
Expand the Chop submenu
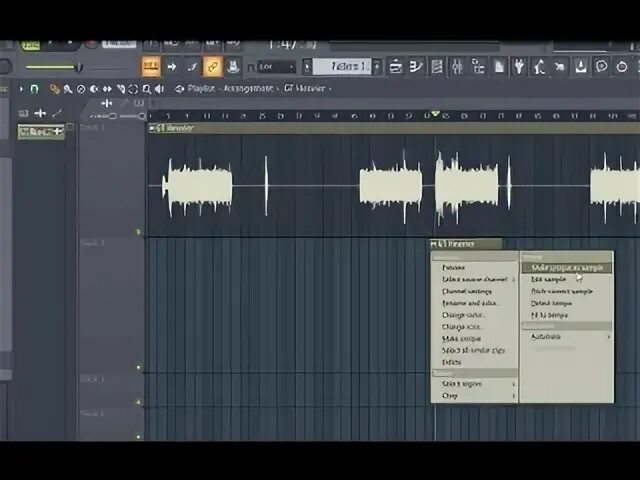(475, 396)
